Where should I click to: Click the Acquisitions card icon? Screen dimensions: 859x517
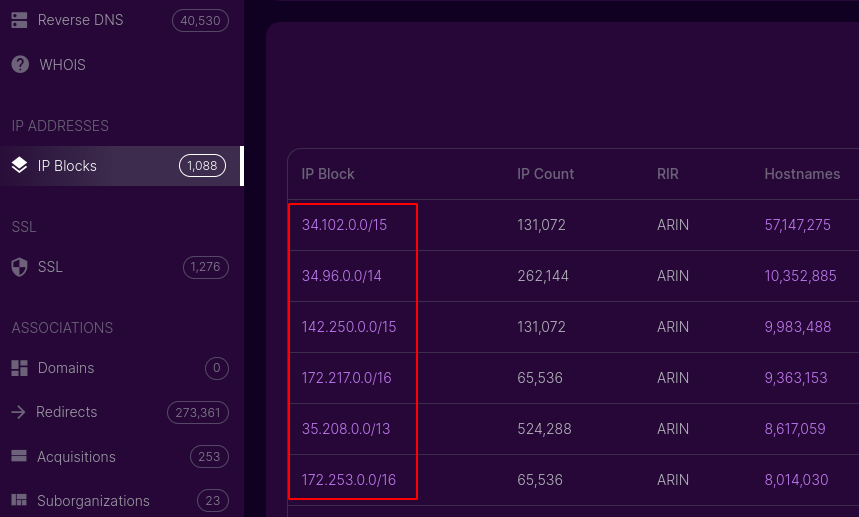pyautogui.click(x=20, y=457)
